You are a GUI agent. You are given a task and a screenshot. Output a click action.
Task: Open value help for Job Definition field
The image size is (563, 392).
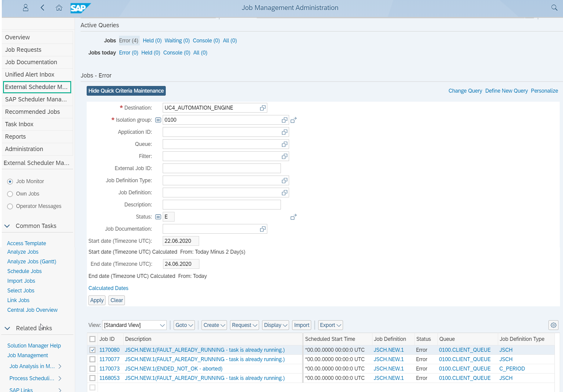tap(285, 193)
